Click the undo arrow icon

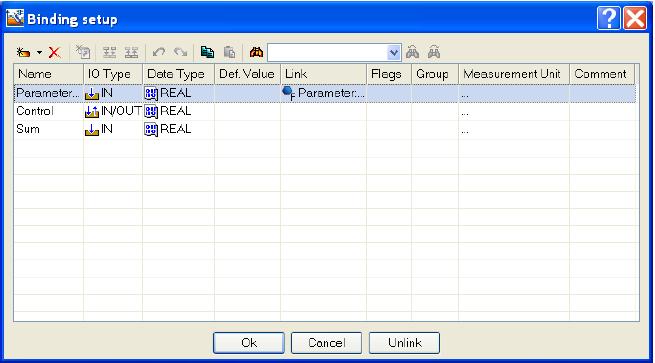click(x=159, y=52)
